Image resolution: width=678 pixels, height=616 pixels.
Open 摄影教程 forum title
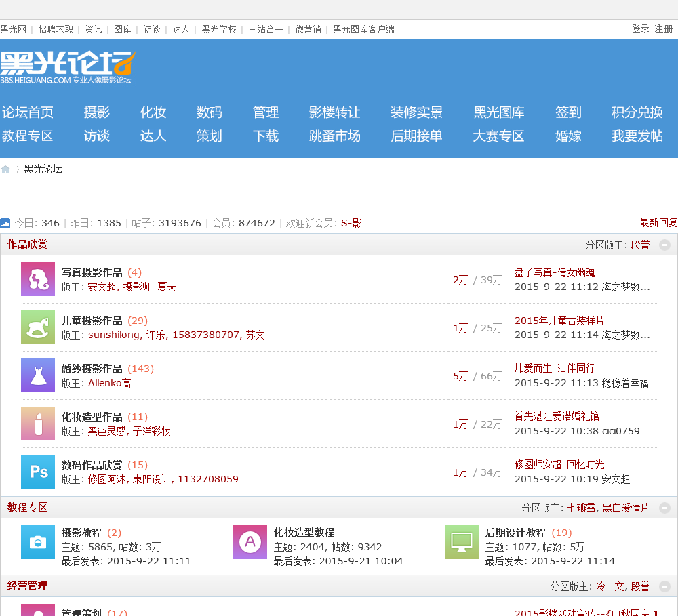[82, 533]
